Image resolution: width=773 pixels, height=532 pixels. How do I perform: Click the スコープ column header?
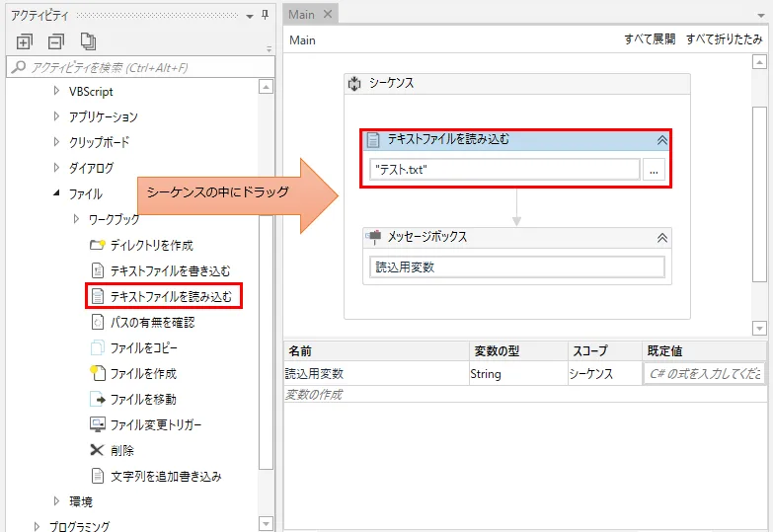coord(605,351)
